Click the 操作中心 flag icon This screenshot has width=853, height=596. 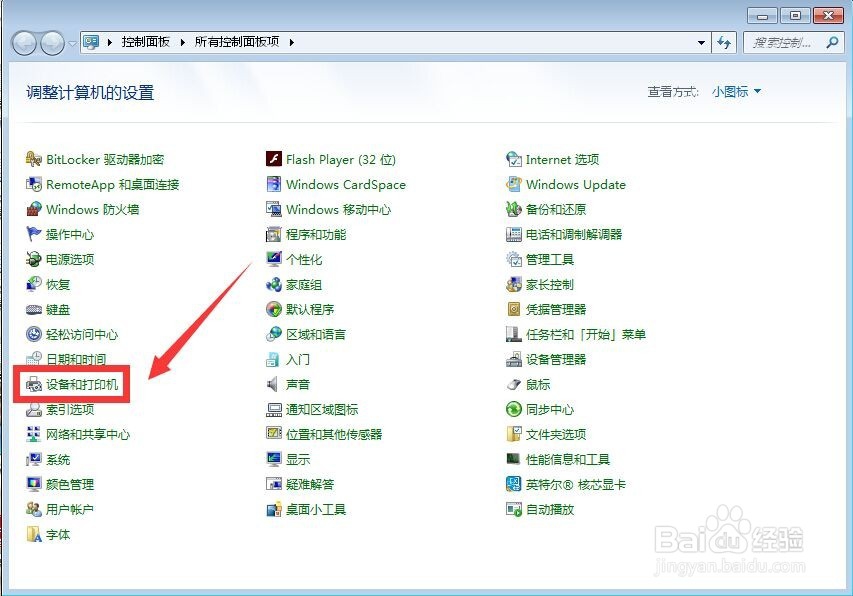click(34, 234)
